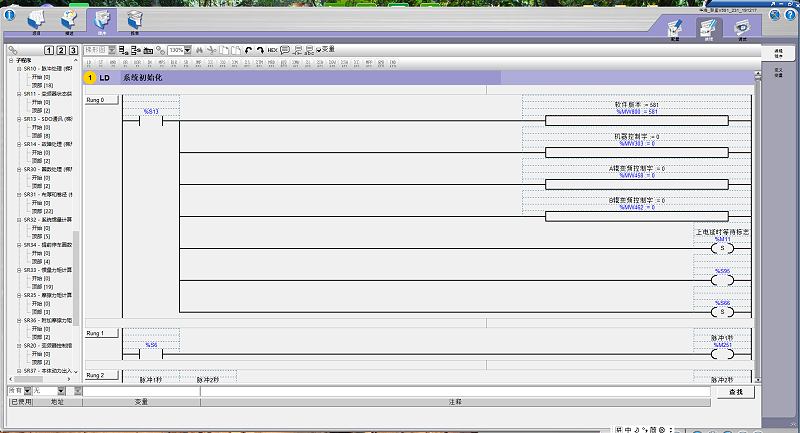800x433 pixels.
Task: Collapse the 子程序 root node
Action: 11,60
